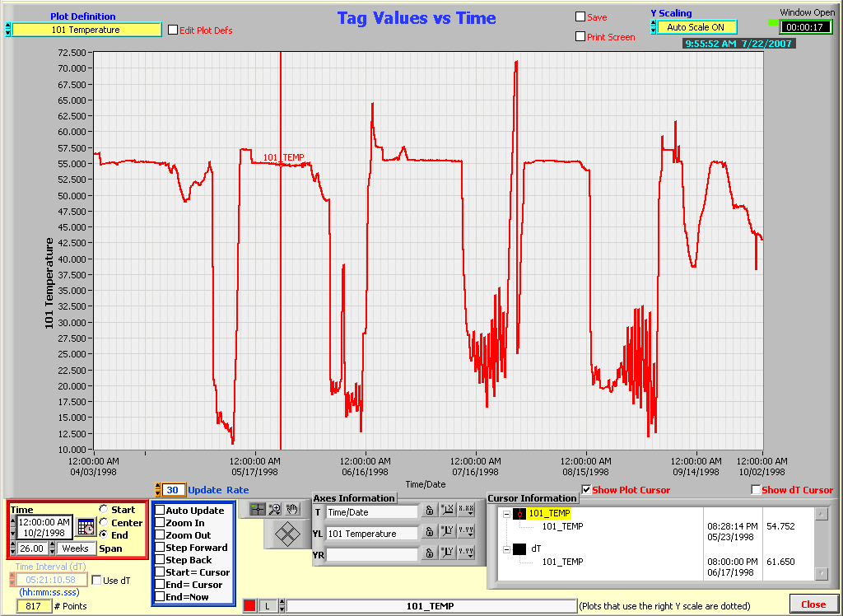
Task: Collapse the 101_TEMP cursor tree node
Action: coord(506,514)
